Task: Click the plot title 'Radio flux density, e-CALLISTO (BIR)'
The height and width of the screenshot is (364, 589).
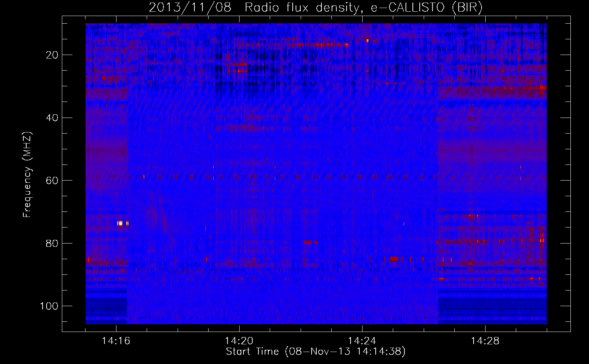Action: [363, 8]
